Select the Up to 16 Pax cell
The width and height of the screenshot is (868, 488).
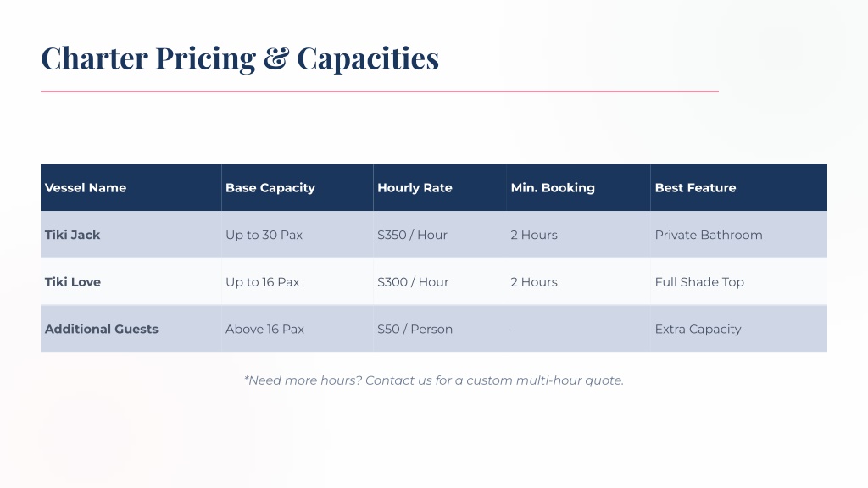coord(298,281)
